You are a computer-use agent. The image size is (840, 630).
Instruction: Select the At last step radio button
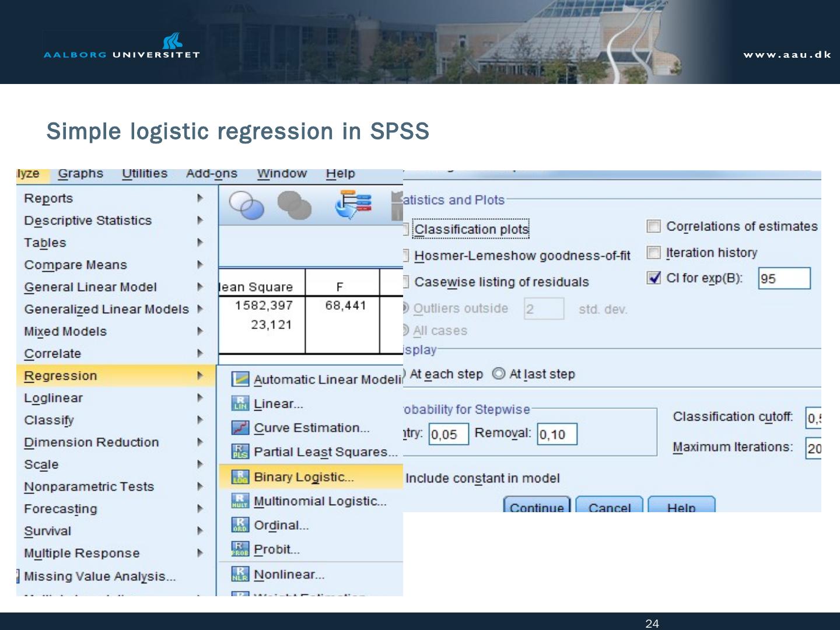coord(498,373)
